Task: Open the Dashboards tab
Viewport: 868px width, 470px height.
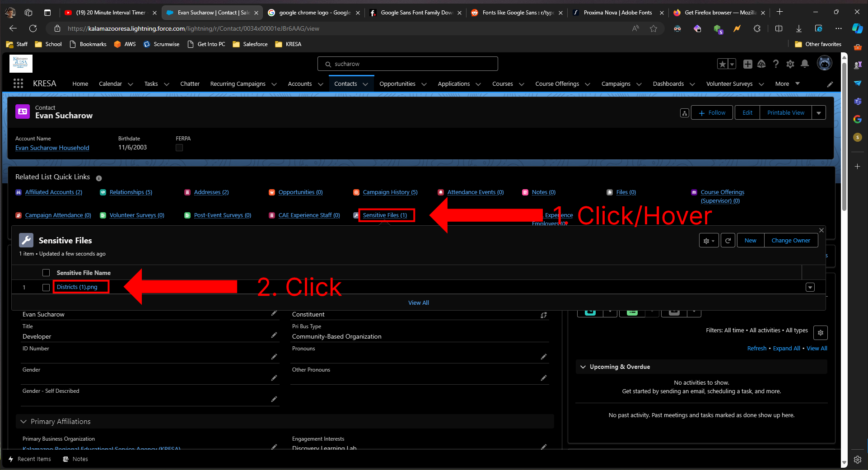Action: [x=668, y=84]
